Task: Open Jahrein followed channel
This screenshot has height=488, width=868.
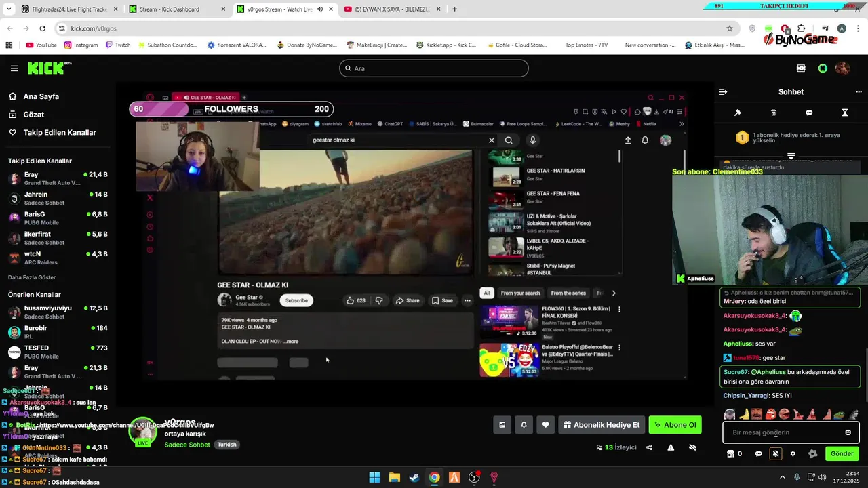Action: point(58,199)
